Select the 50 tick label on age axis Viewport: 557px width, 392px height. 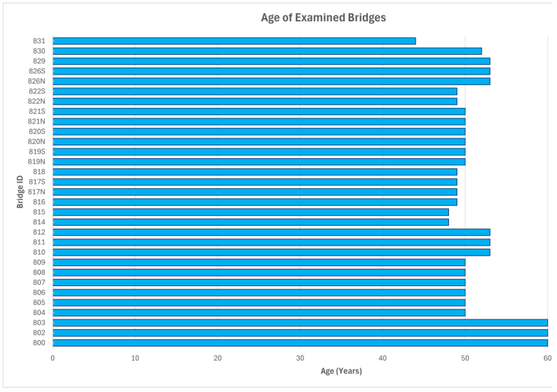click(x=465, y=358)
